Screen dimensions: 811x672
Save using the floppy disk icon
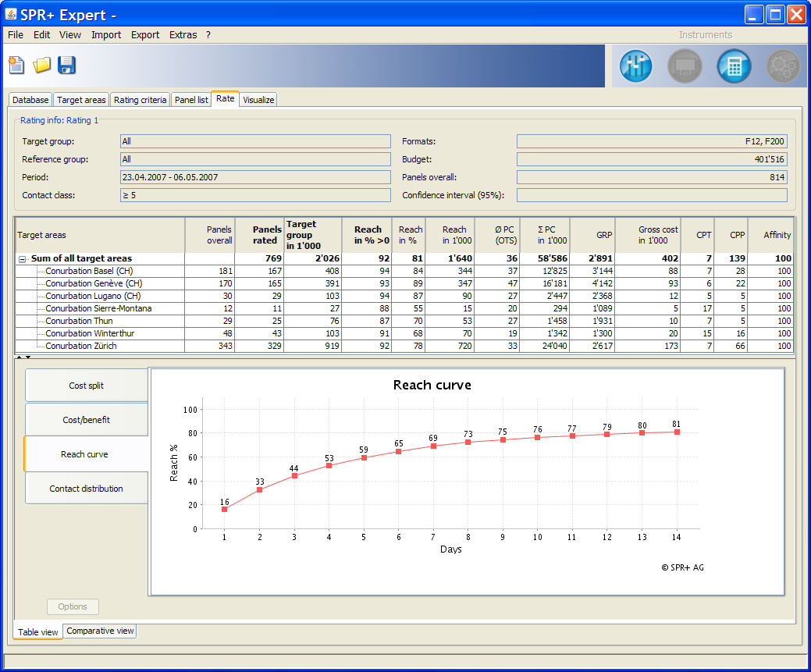pos(66,66)
